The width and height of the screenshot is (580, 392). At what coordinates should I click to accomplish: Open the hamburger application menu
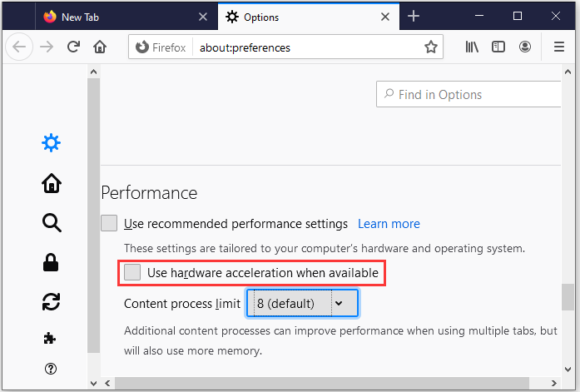[559, 47]
